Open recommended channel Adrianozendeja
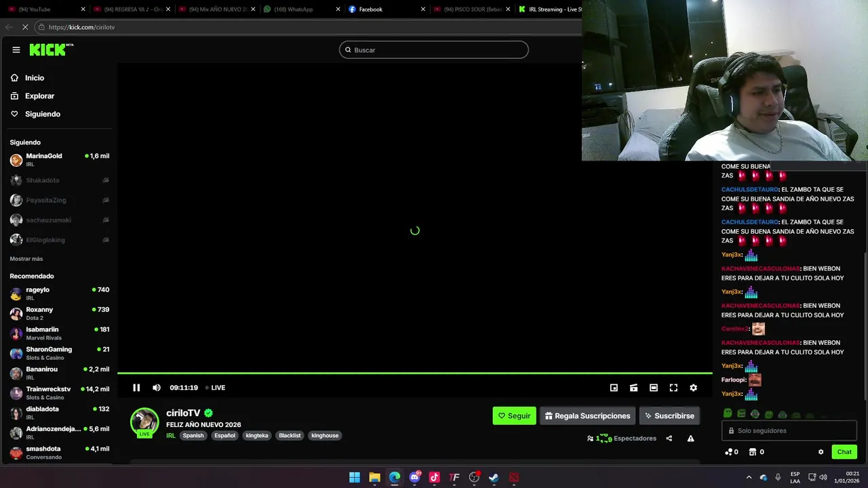The image size is (868, 488). click(60, 432)
